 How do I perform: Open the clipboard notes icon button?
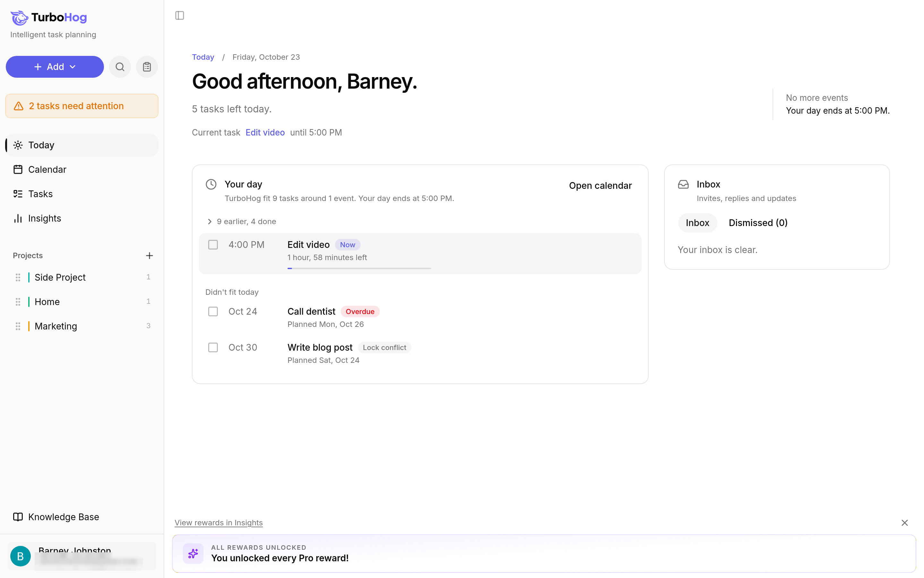[147, 67]
